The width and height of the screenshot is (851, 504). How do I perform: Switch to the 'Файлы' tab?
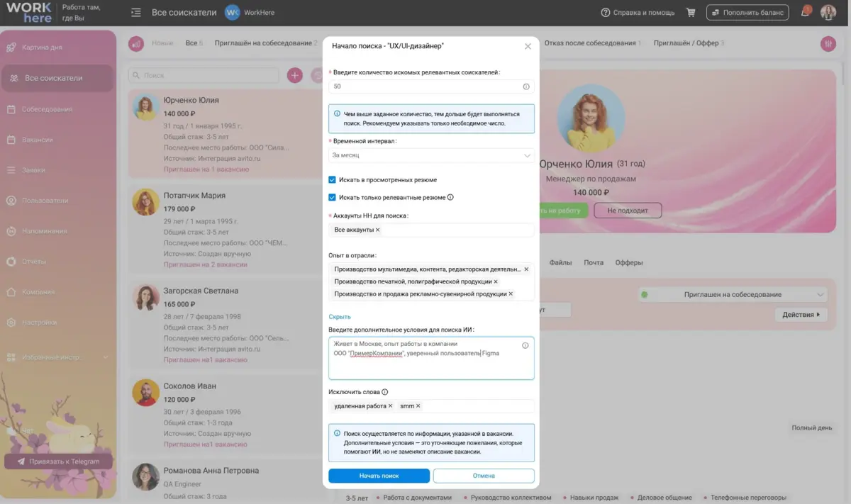pos(560,263)
